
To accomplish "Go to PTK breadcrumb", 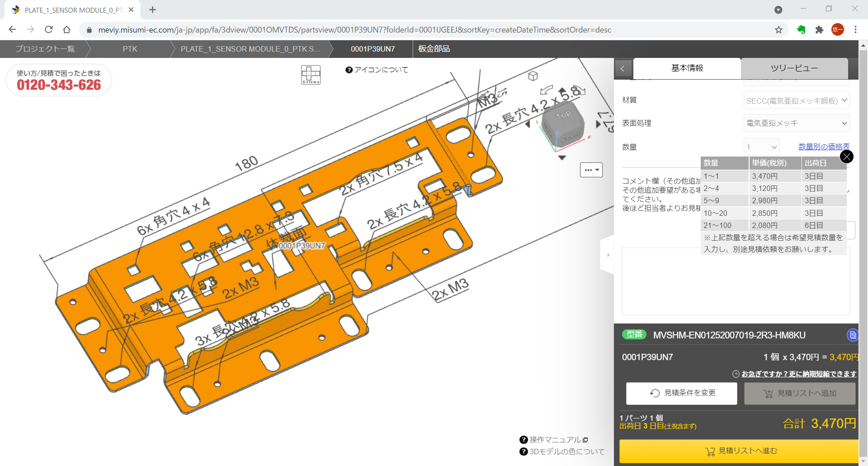I will [x=130, y=49].
